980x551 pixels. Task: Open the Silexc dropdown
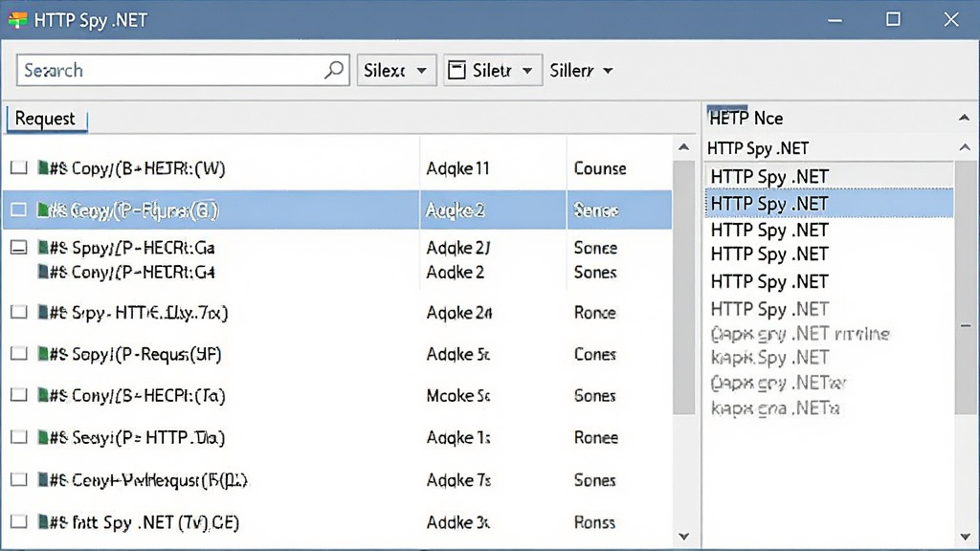pos(396,70)
